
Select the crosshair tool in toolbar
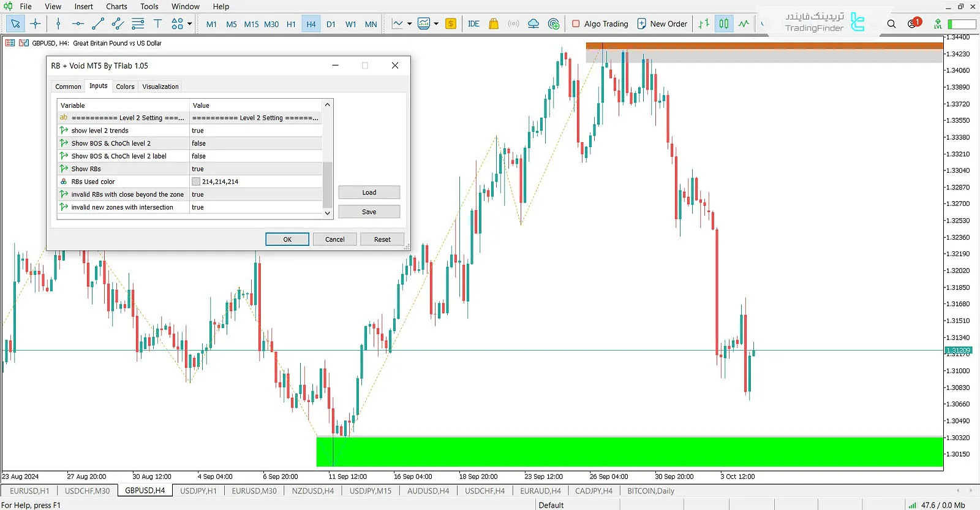click(36, 24)
